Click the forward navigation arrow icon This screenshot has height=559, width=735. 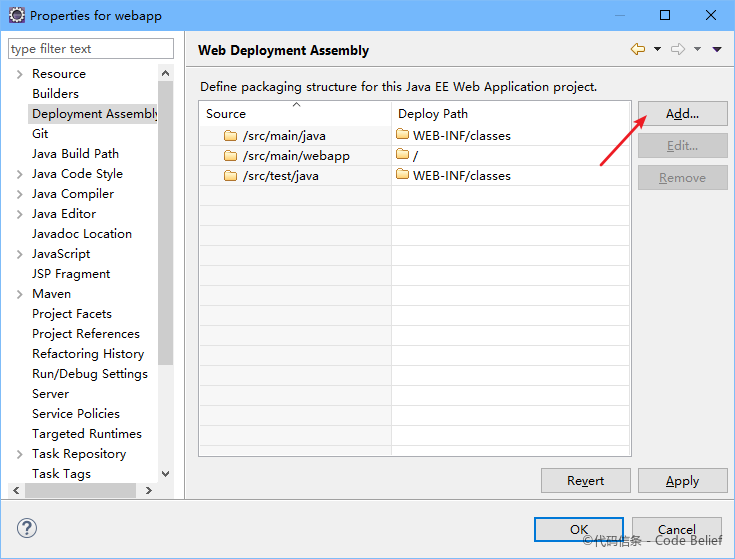point(678,49)
